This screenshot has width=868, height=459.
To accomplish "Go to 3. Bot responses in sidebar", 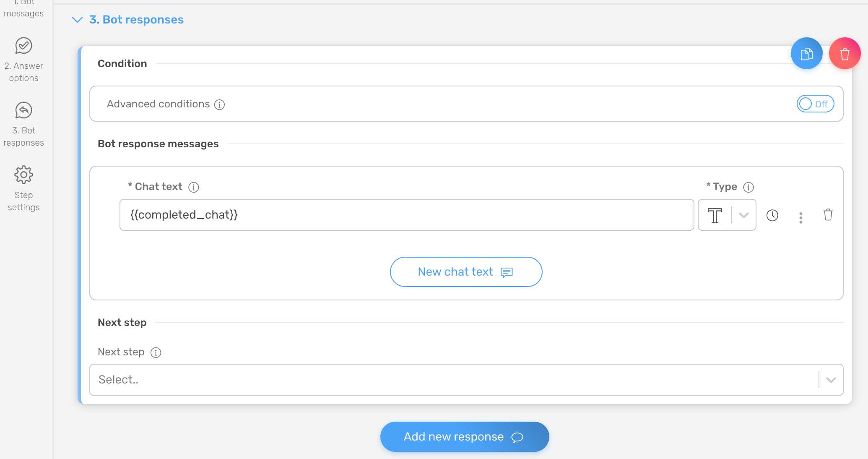I will [x=23, y=125].
